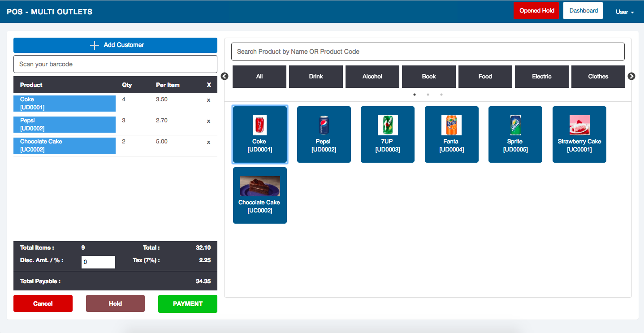Screen dimensions: 644x333
Task: Go to second category carousel page dot
Action: [428, 95]
